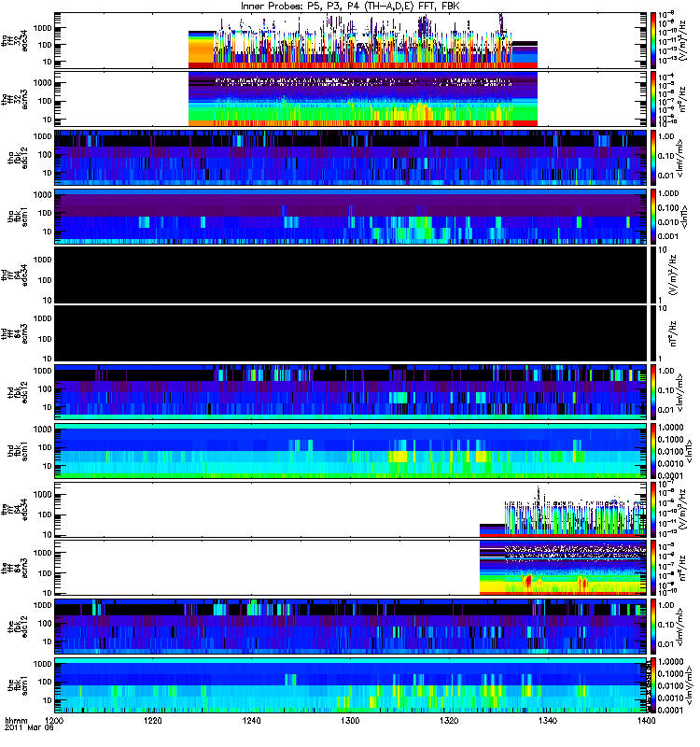Click the color bar of tha fff scm3 panel
The height and width of the screenshot is (747, 700).
(653, 99)
